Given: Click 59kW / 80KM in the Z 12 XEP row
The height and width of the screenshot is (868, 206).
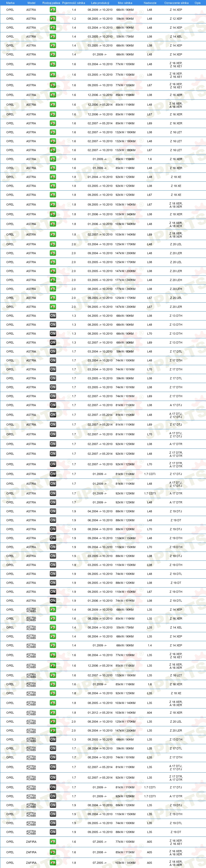Looking at the screenshot, I should point(125,19).
